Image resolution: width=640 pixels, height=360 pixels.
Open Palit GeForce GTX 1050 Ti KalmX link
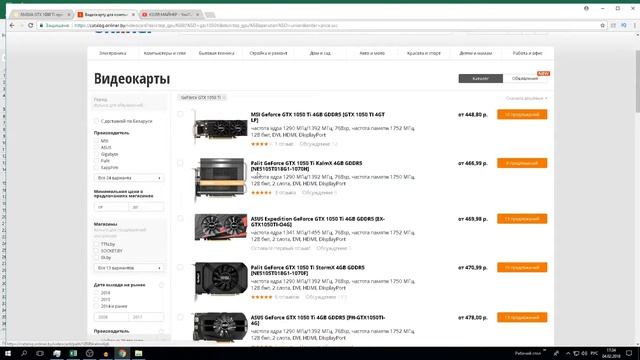click(307, 166)
